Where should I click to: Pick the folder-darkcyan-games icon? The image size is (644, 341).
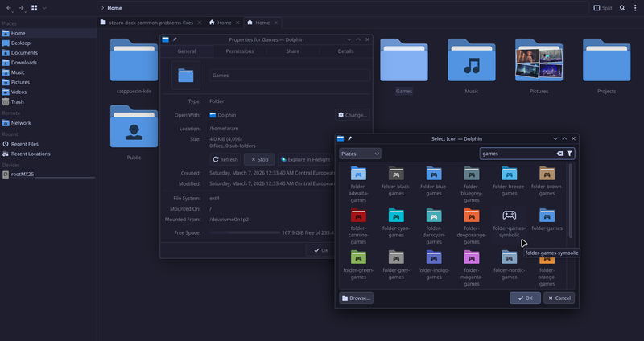434,216
